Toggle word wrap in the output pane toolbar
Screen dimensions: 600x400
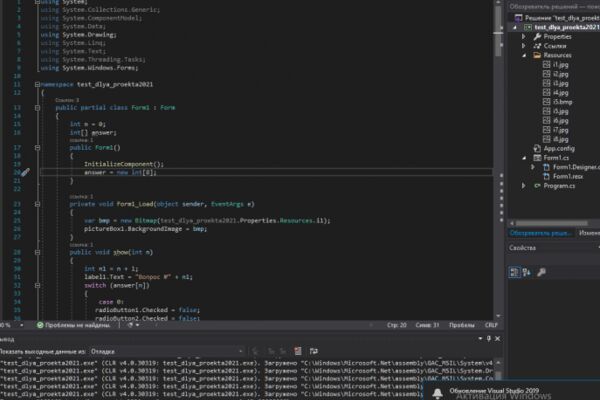314,351
